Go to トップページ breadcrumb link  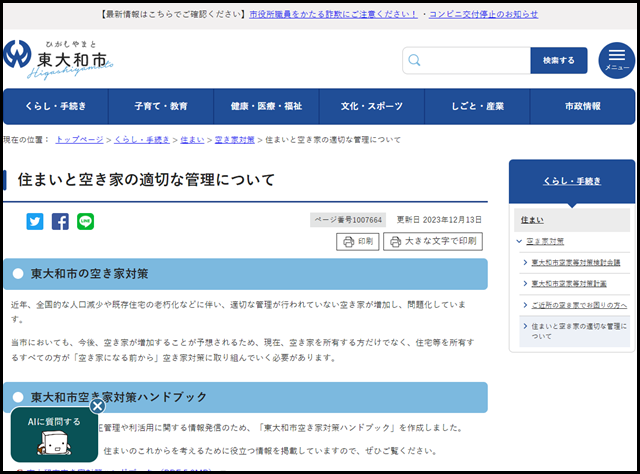[79, 140]
